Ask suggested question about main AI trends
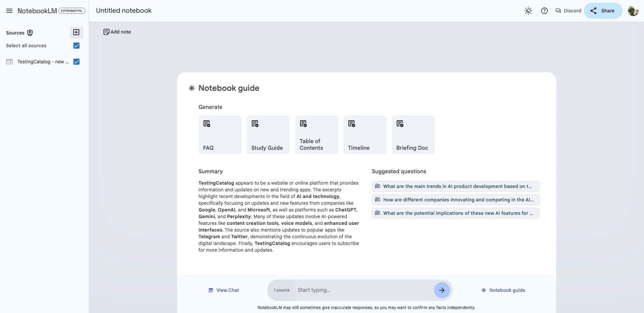The width and height of the screenshot is (644, 313). pyautogui.click(x=455, y=186)
